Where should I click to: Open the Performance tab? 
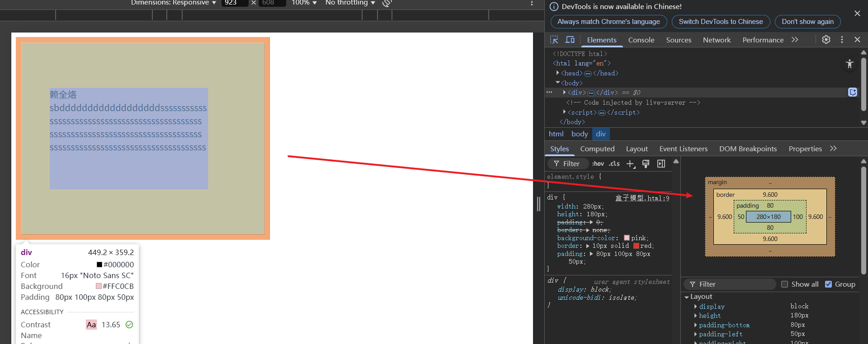[763, 40]
